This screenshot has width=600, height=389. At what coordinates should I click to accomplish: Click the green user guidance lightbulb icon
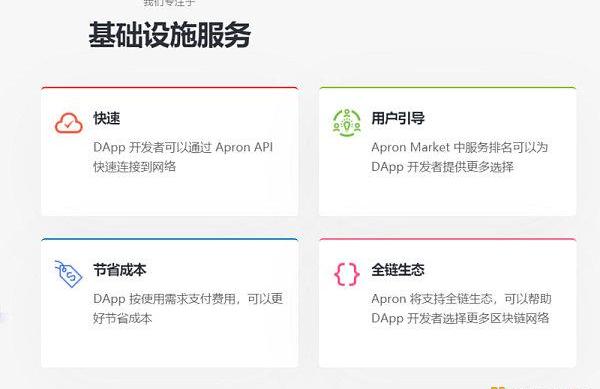click(347, 123)
